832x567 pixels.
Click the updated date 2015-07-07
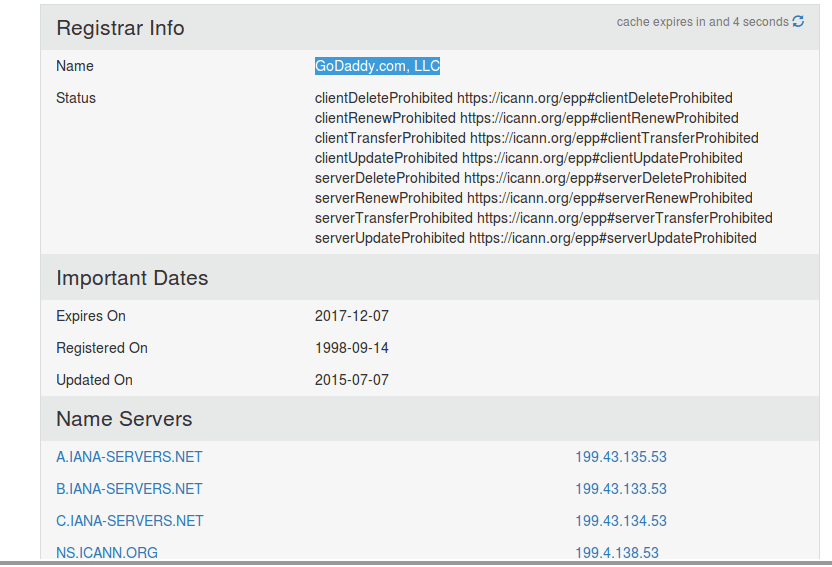[x=352, y=380]
